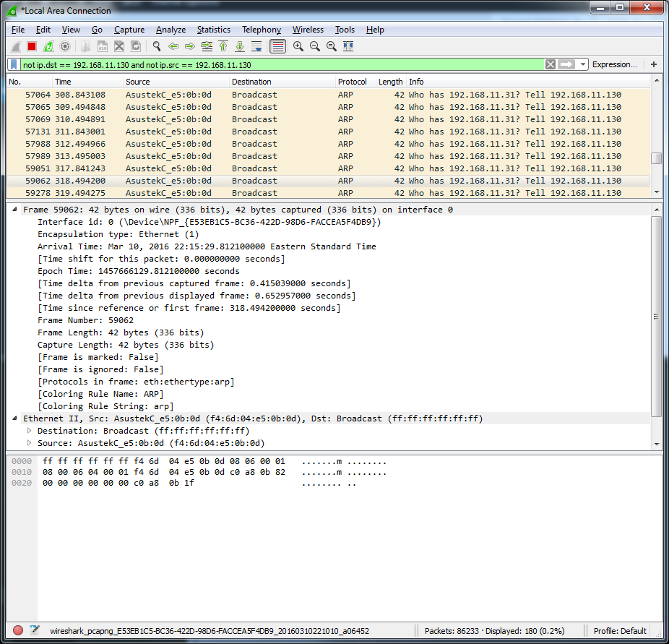Viewport: 669px width, 644px height.
Task: Click the packet list scrollbar up arrow
Action: click(656, 80)
